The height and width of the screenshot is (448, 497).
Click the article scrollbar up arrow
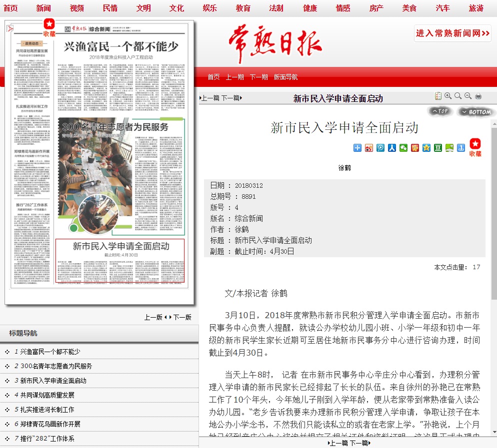click(x=494, y=125)
